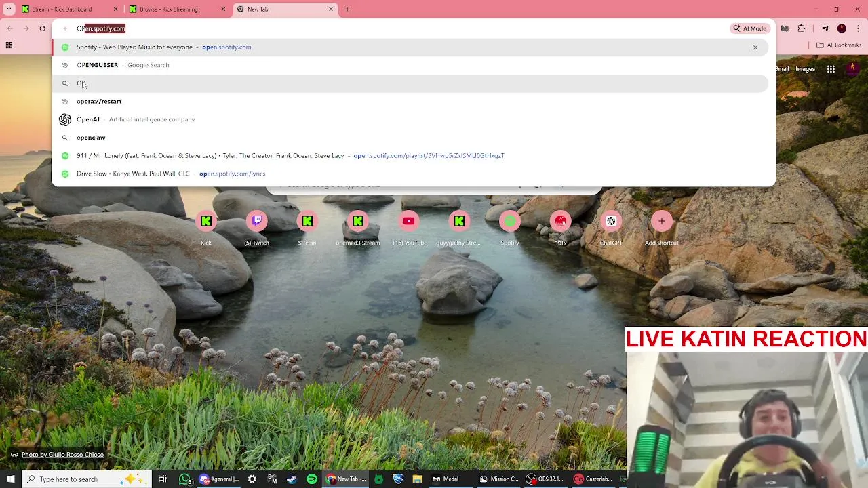Open Chrome profile avatar in toolbar

pos(842,28)
